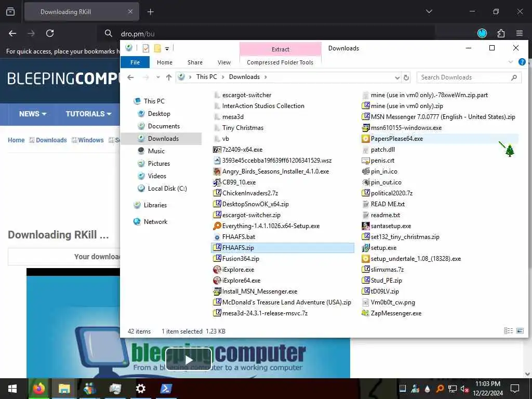The width and height of the screenshot is (532, 399).
Task: Switch to details view layout icon
Action: click(x=508, y=331)
